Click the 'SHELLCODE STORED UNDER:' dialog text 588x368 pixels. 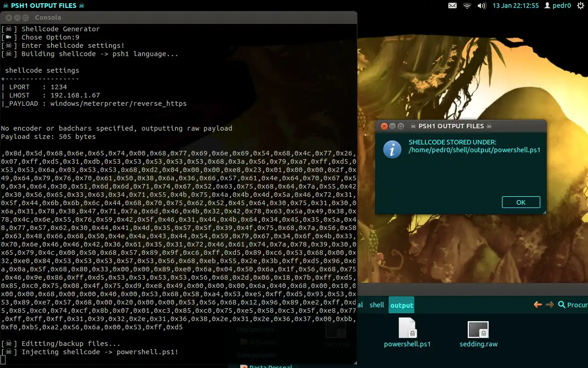[452, 142]
